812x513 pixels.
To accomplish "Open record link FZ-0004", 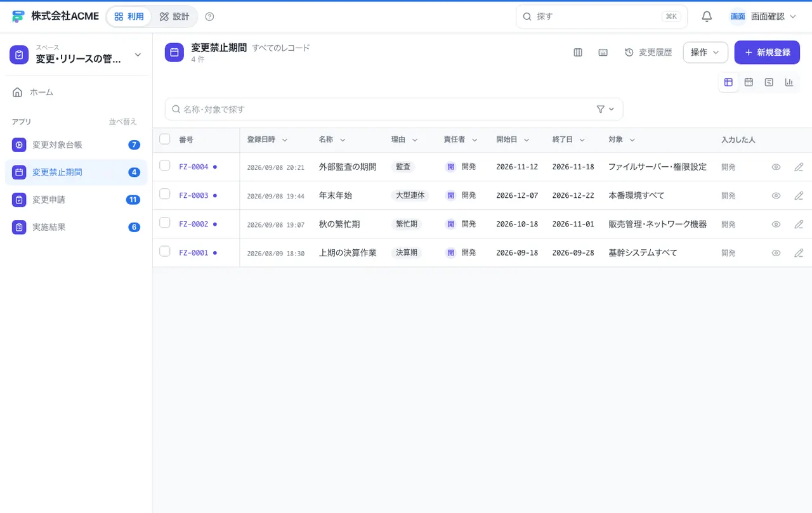I will (x=193, y=167).
